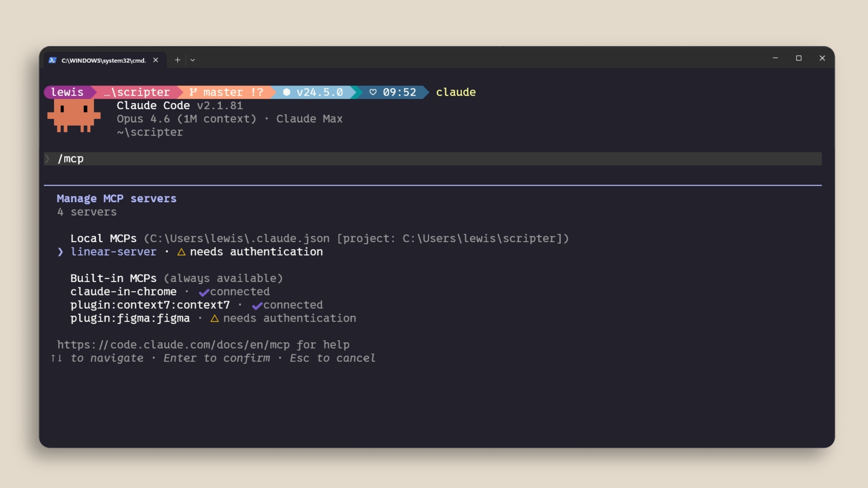Select the plugin:figma:figma server entry
The width and height of the screenshot is (868, 488).
130,318
